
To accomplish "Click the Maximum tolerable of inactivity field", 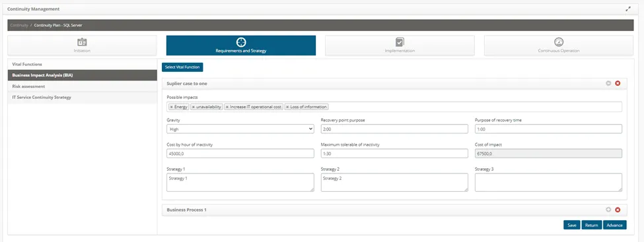I will click(x=394, y=154).
